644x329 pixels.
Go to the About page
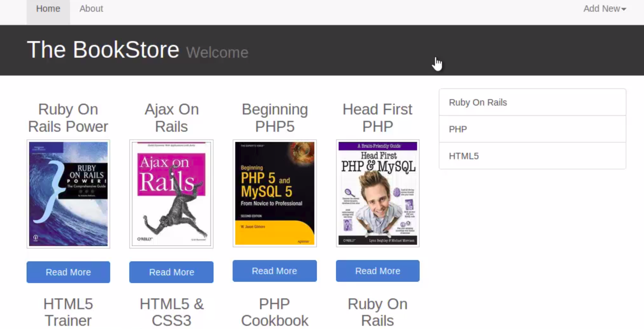click(91, 9)
